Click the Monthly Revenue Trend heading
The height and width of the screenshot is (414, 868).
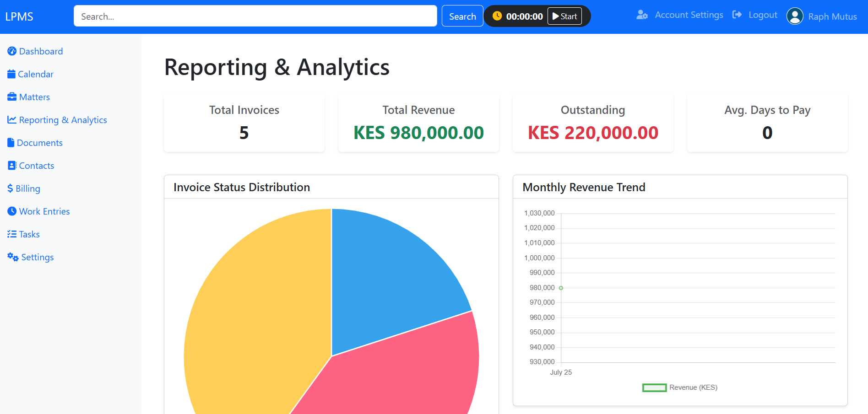coord(584,187)
